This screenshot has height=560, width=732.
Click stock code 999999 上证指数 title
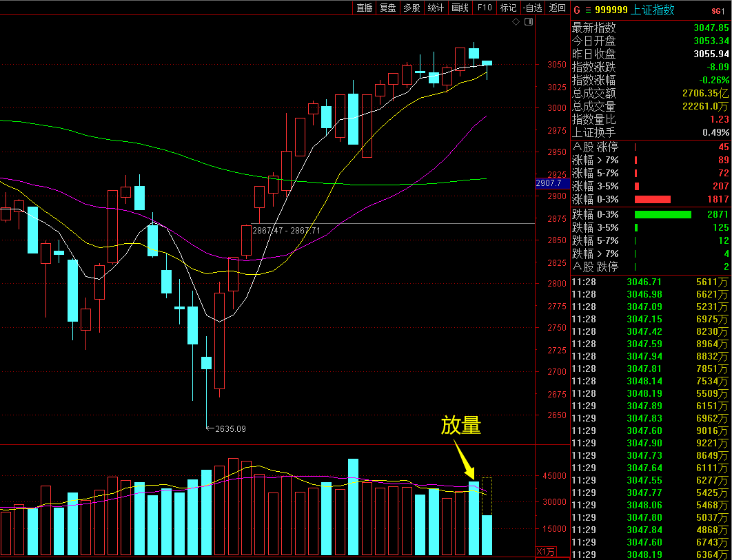(635, 10)
